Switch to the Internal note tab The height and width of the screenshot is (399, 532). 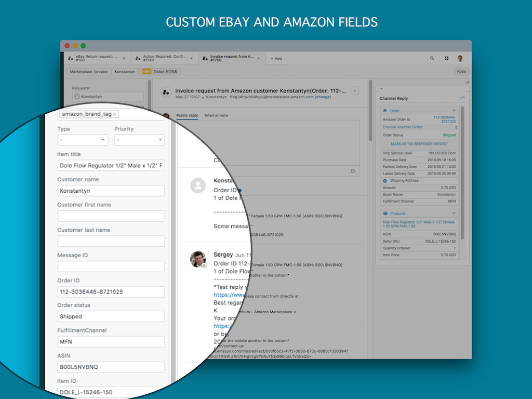[216, 115]
